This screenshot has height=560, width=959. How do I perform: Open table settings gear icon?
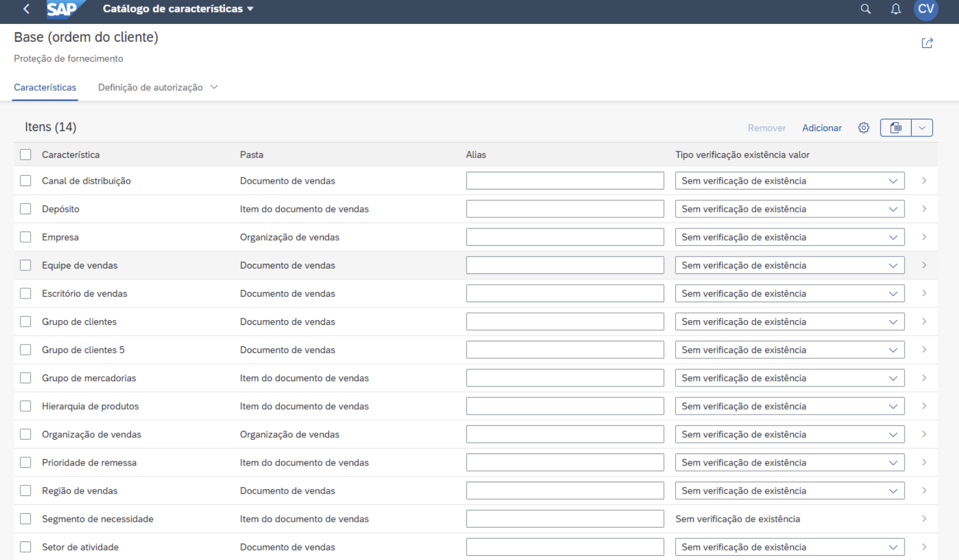(863, 127)
